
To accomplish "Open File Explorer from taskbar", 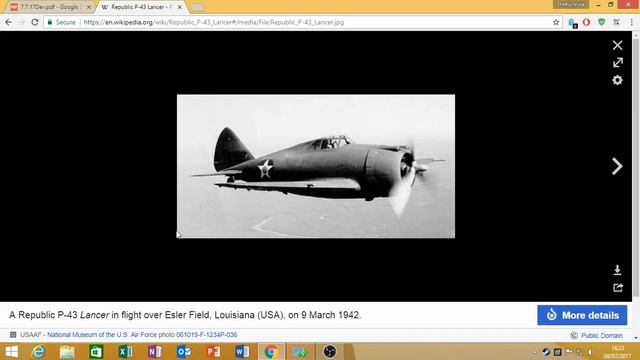I will pos(67,351).
